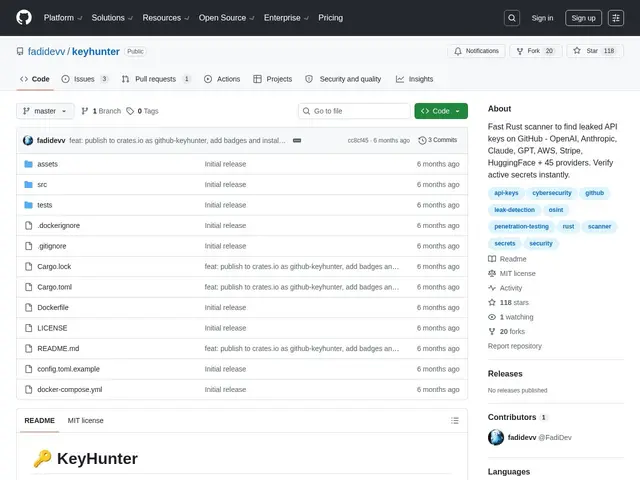
Task: Click the file icon next to Cargo.lock
Action: (x=28, y=267)
